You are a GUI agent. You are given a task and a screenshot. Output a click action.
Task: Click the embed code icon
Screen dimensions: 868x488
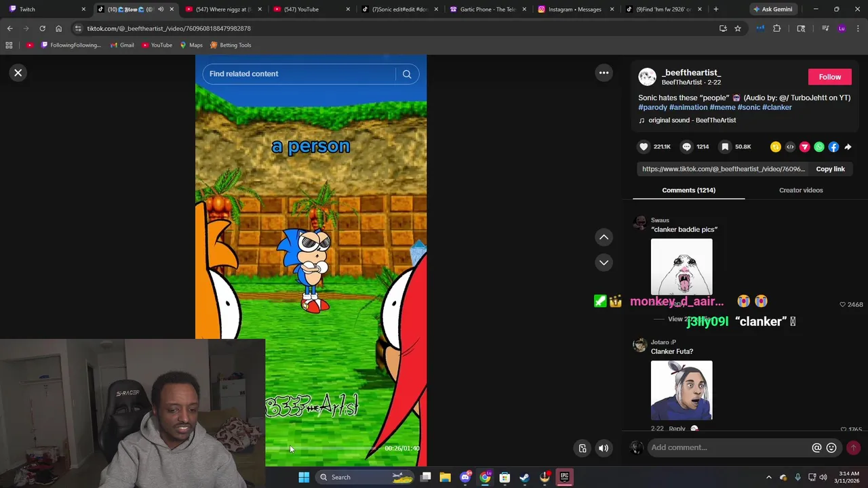(790, 147)
